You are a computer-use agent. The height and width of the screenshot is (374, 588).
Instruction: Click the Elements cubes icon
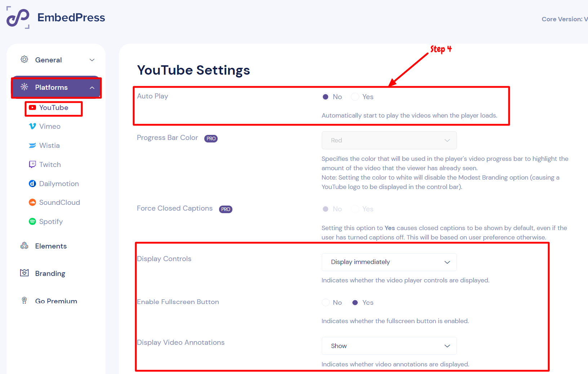pos(24,246)
